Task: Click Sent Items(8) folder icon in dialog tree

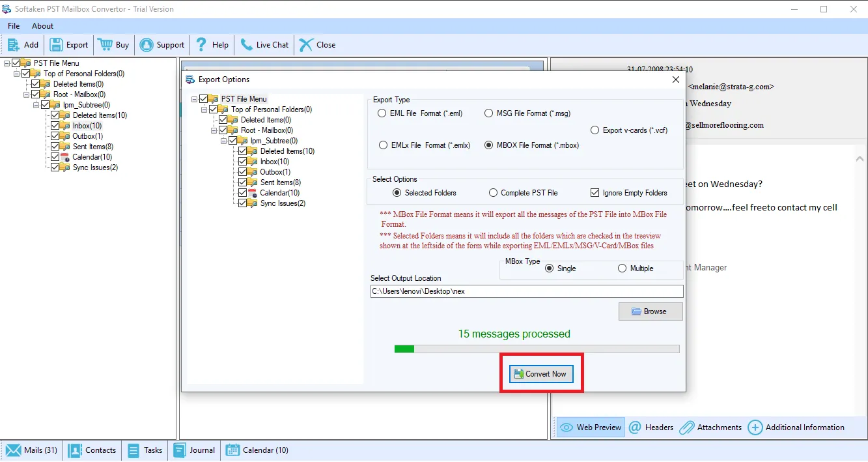Action: pos(253,182)
